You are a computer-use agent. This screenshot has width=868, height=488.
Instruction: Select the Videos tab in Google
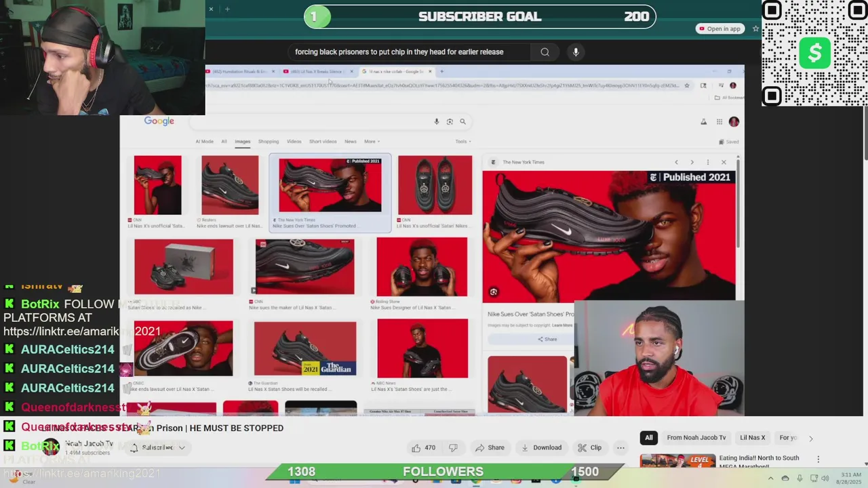[294, 142]
